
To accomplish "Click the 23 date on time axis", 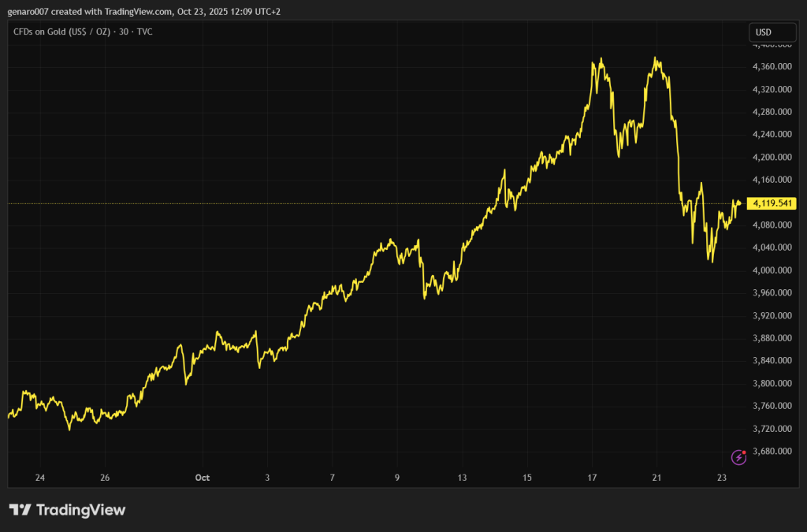I will pyautogui.click(x=721, y=478).
